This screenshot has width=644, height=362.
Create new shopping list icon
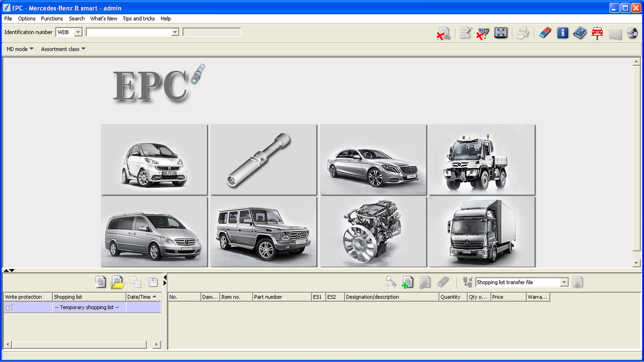(101, 282)
